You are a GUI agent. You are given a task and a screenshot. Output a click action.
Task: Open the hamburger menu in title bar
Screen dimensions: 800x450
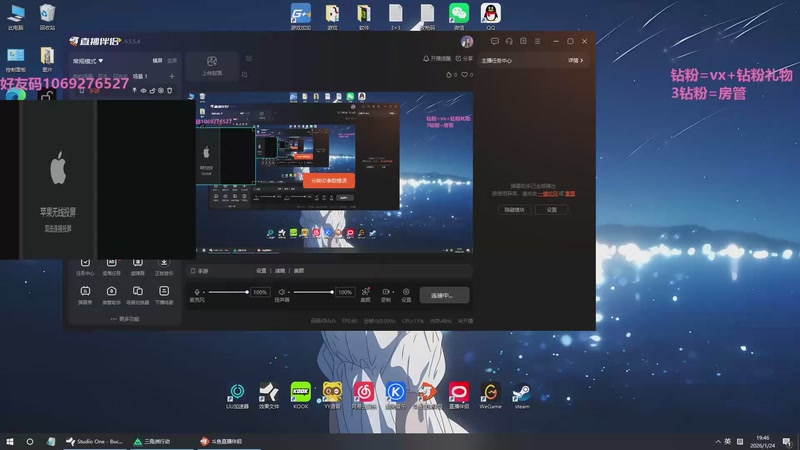(537, 41)
